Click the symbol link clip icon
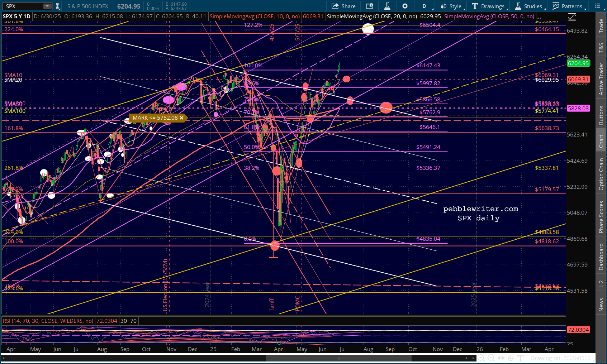607x364 pixels. click(58, 6)
